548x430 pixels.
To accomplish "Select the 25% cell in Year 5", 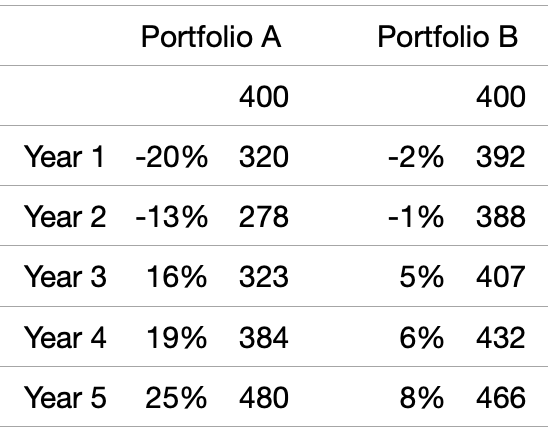I will pos(176,397).
